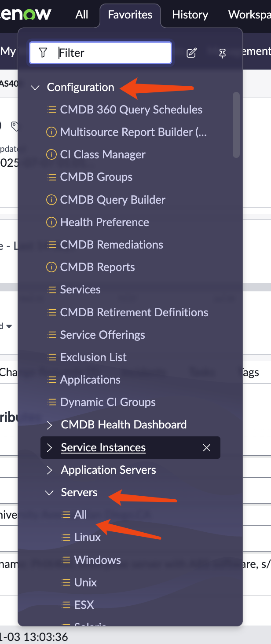This screenshot has height=644, width=271.
Task: Click the info icon beside Health Preference
Action: (x=51, y=222)
